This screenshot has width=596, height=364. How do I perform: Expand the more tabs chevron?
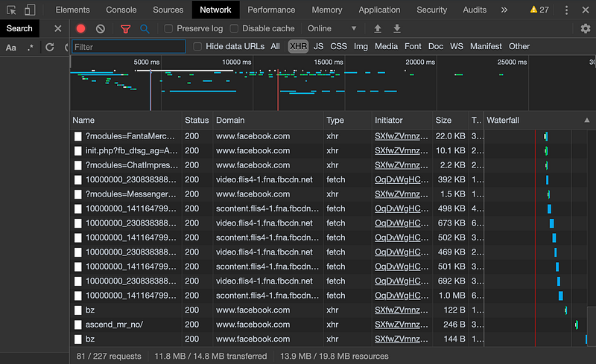(504, 10)
